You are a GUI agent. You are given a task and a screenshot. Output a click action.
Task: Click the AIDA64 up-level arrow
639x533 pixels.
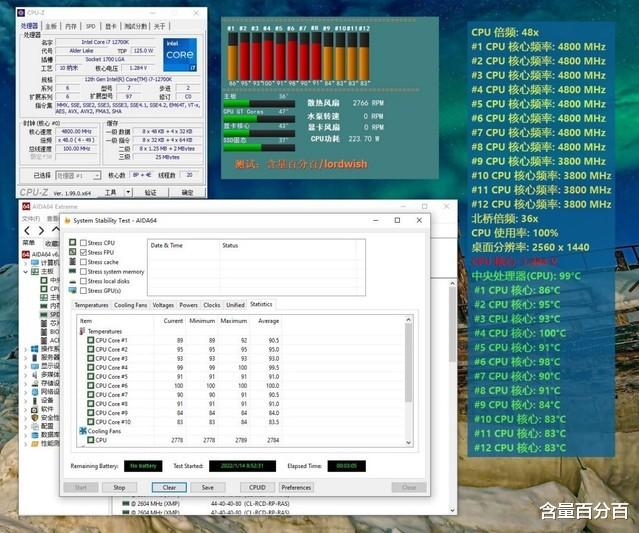click(55, 230)
